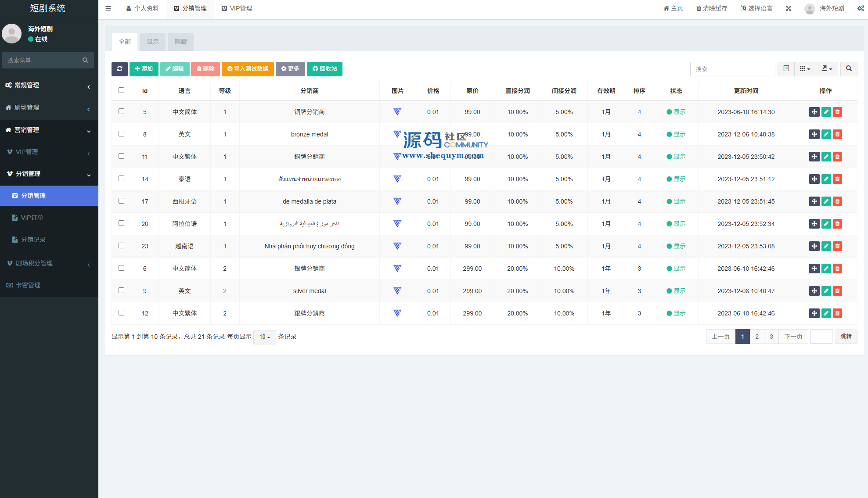Click green edit pencil for row Id 8
Image resolution: width=868 pixels, height=498 pixels.
(826, 134)
